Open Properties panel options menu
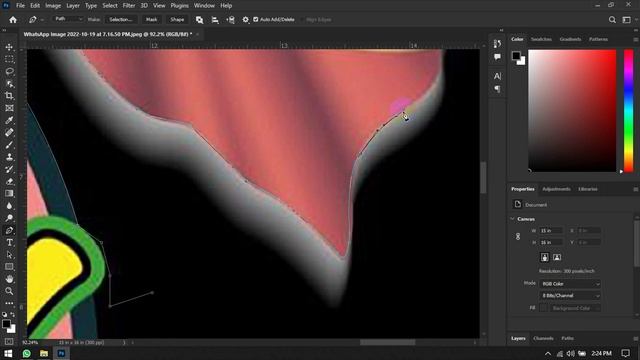640x360 pixels. (636, 189)
